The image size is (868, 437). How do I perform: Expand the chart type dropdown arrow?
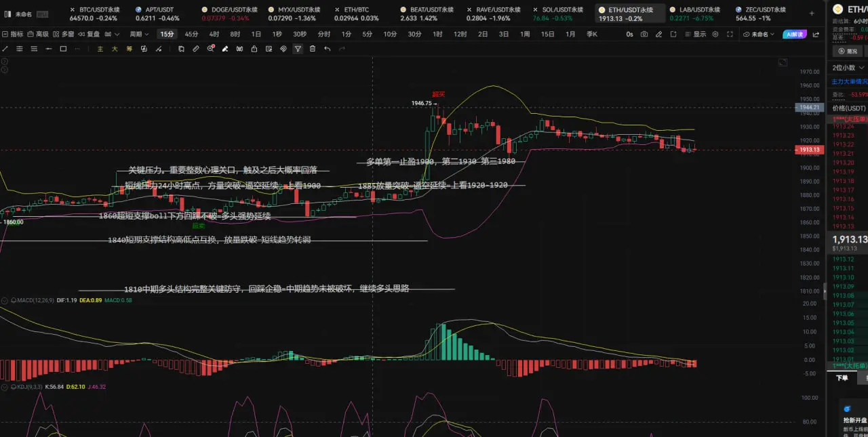pyautogui.click(x=117, y=34)
